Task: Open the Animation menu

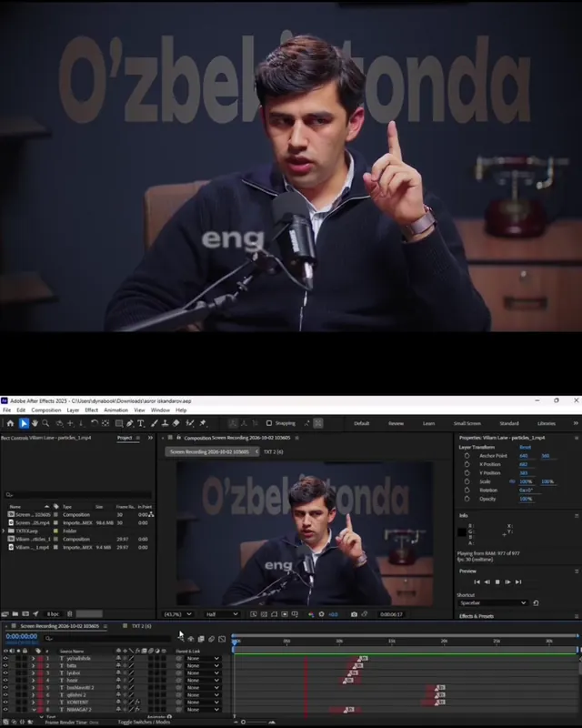Action: click(x=115, y=410)
